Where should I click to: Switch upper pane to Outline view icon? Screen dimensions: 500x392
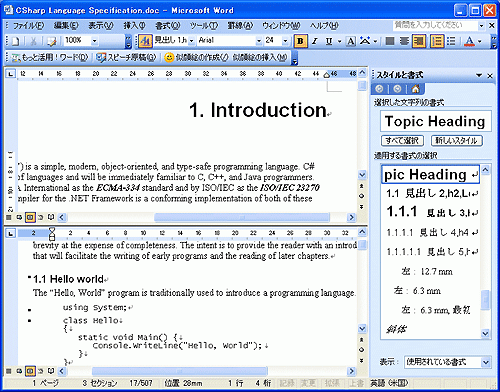pos(41,218)
